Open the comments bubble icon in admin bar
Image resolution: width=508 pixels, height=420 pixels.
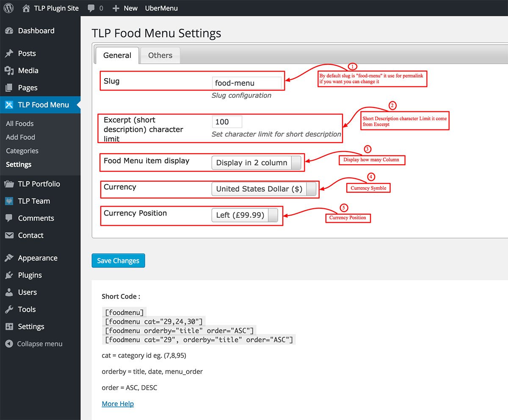pyautogui.click(x=91, y=8)
